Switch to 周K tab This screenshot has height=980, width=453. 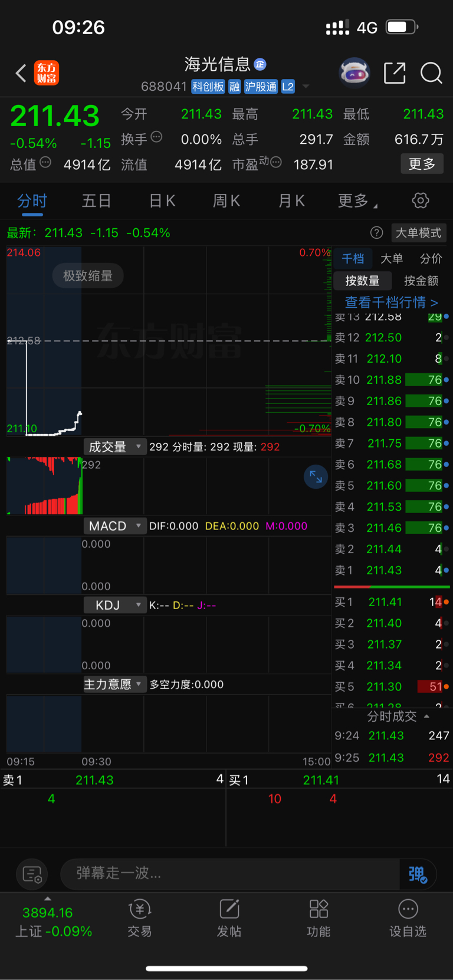(x=226, y=201)
